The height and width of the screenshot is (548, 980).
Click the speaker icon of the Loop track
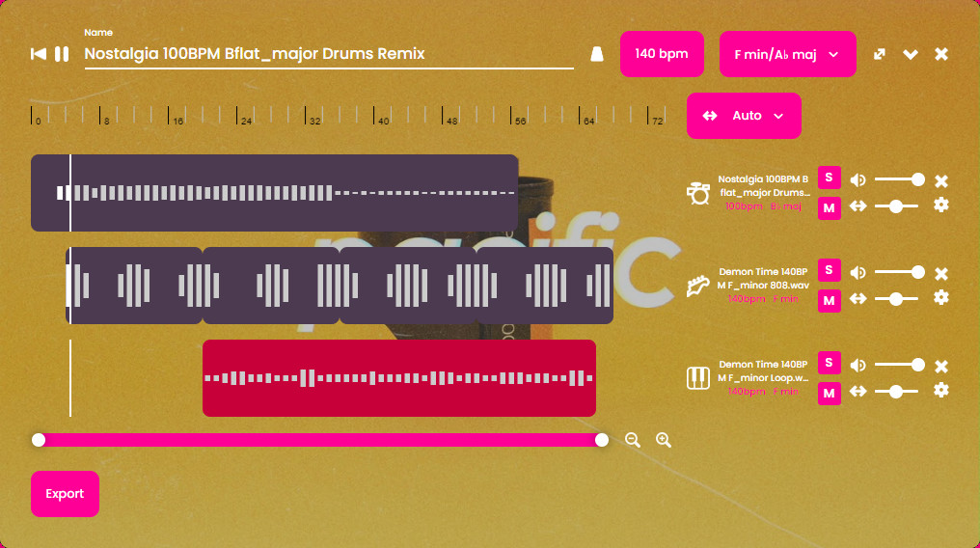[x=857, y=365]
